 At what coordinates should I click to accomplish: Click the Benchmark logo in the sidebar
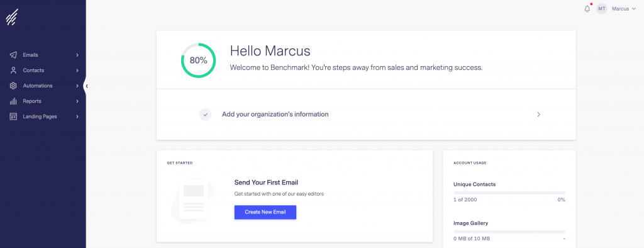point(11,18)
